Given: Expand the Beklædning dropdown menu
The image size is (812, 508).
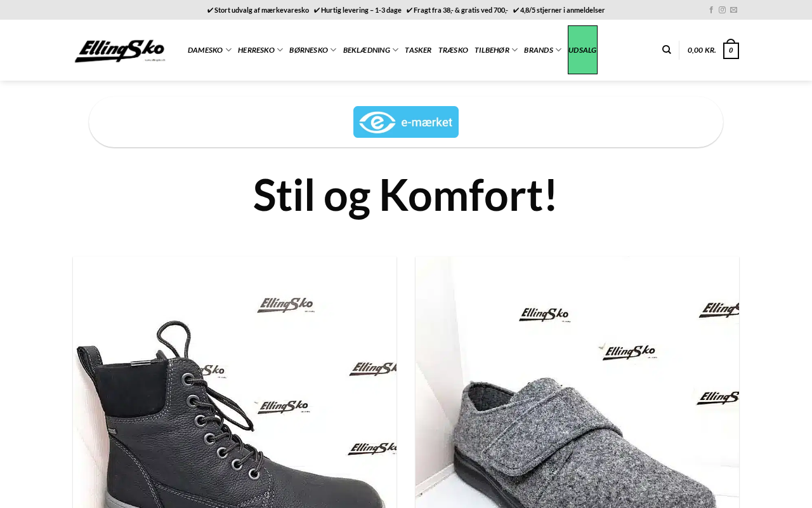Looking at the screenshot, I should (370, 50).
